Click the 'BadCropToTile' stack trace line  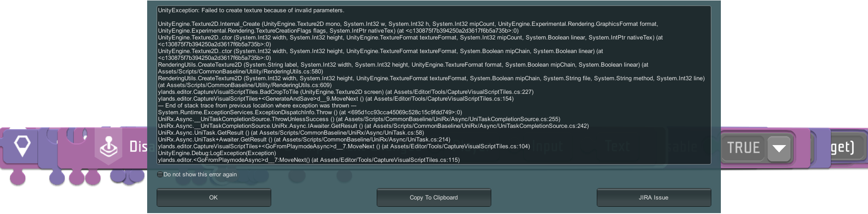[345, 92]
